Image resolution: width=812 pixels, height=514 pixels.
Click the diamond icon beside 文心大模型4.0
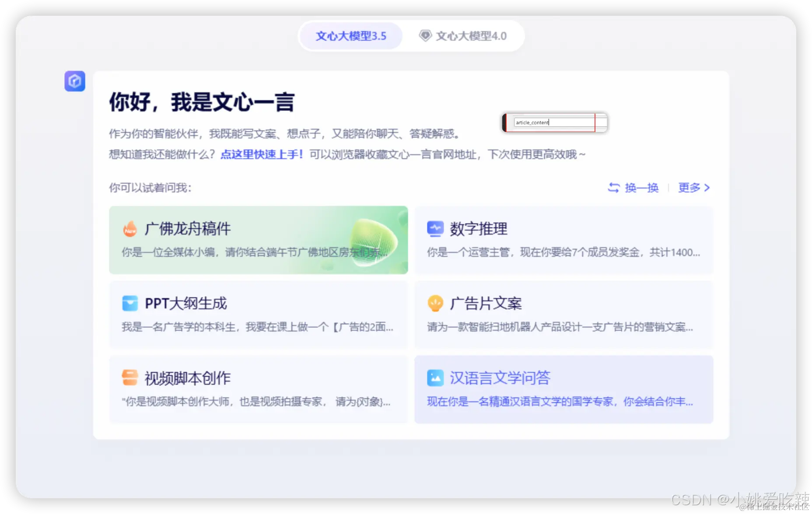pos(425,35)
